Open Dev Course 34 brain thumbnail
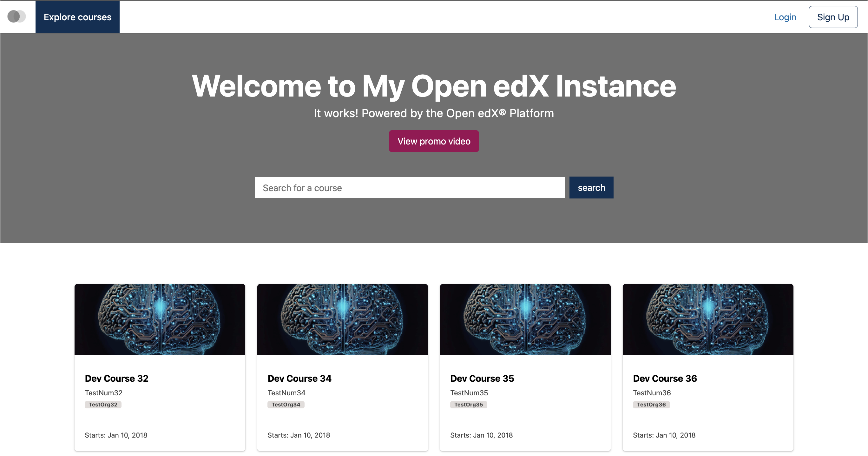This screenshot has height=456, width=868. (342, 319)
